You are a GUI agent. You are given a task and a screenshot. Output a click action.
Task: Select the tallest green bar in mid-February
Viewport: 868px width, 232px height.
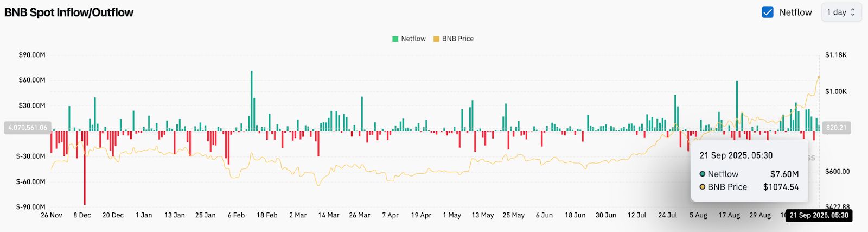click(252, 101)
